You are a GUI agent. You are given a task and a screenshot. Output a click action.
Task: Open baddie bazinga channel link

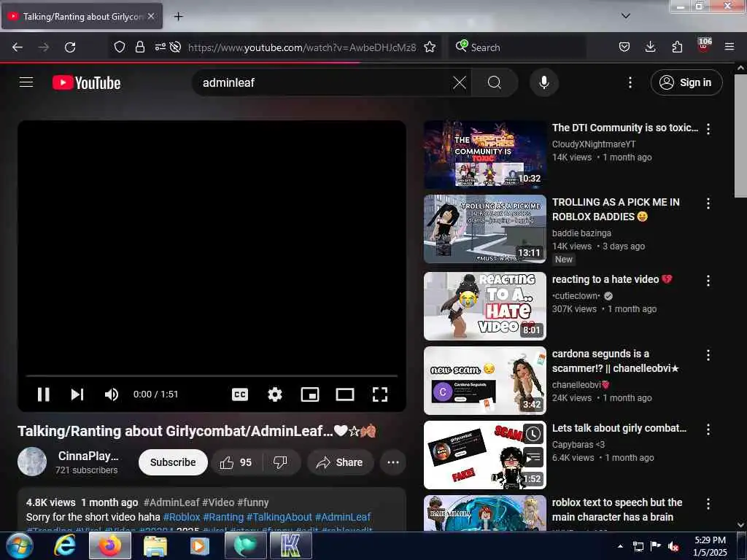[581, 233]
